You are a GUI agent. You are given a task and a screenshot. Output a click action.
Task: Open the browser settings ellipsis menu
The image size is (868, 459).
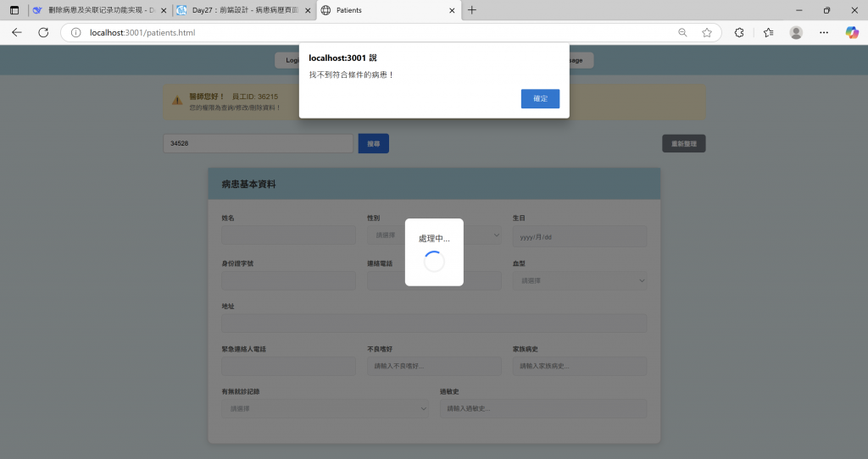(x=824, y=33)
